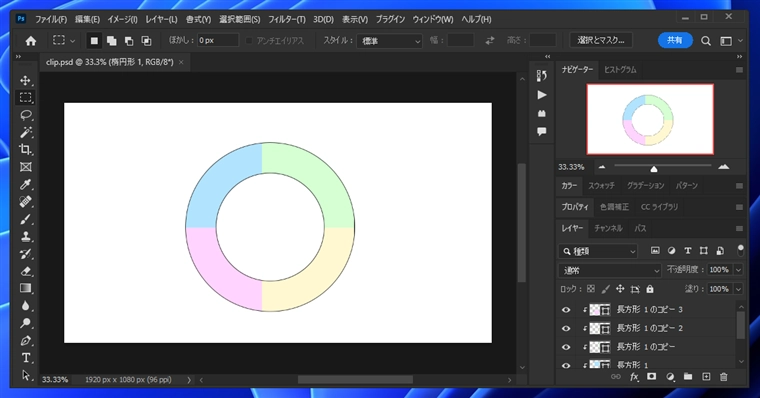Viewport: 760px width, 398px height.
Task: Open the 塗り slider arrow
Action: (738, 289)
